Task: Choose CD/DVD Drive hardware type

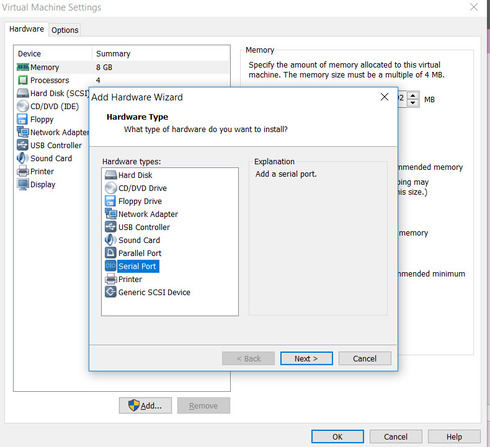Action: point(136,188)
